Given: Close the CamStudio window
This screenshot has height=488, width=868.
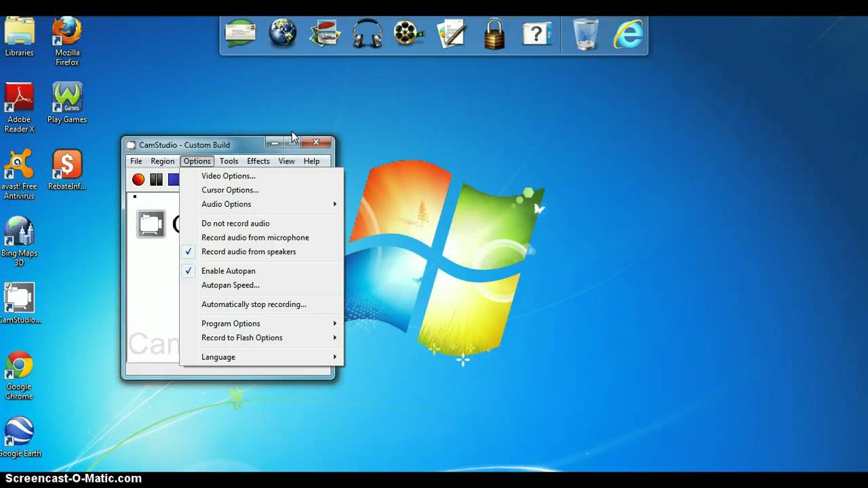Looking at the screenshot, I should click(316, 142).
